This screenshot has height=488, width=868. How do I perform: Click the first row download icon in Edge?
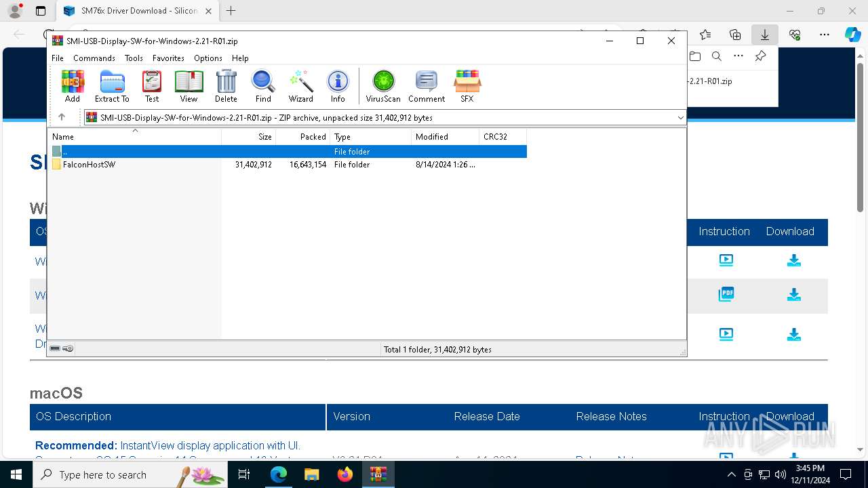794,260
